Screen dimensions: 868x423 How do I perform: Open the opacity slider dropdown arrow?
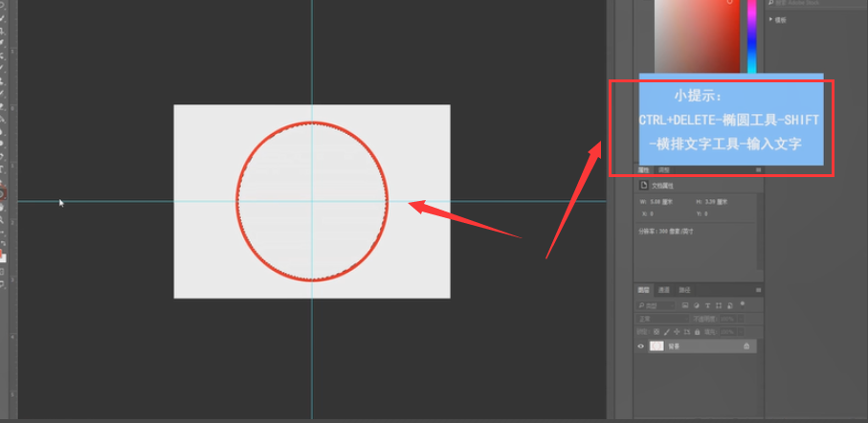(x=740, y=319)
